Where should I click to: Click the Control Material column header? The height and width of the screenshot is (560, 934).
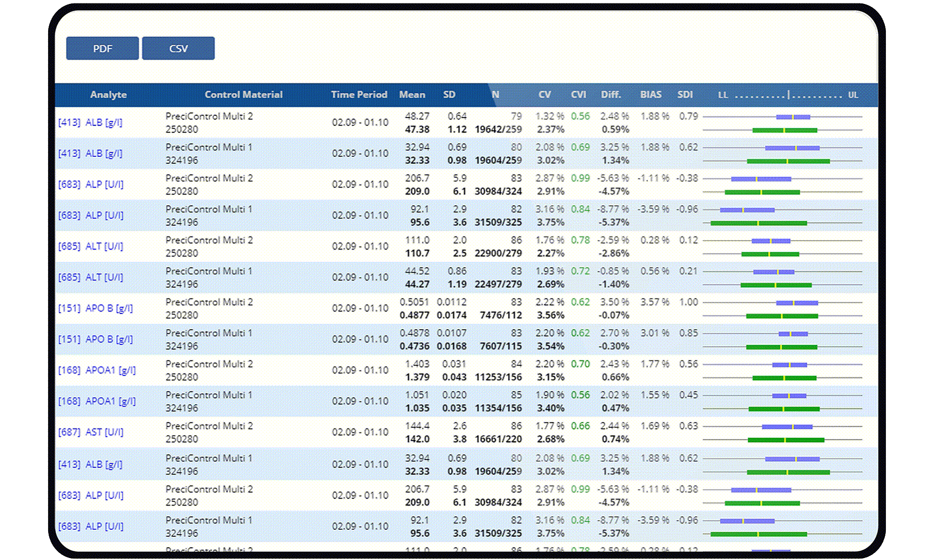tap(244, 95)
